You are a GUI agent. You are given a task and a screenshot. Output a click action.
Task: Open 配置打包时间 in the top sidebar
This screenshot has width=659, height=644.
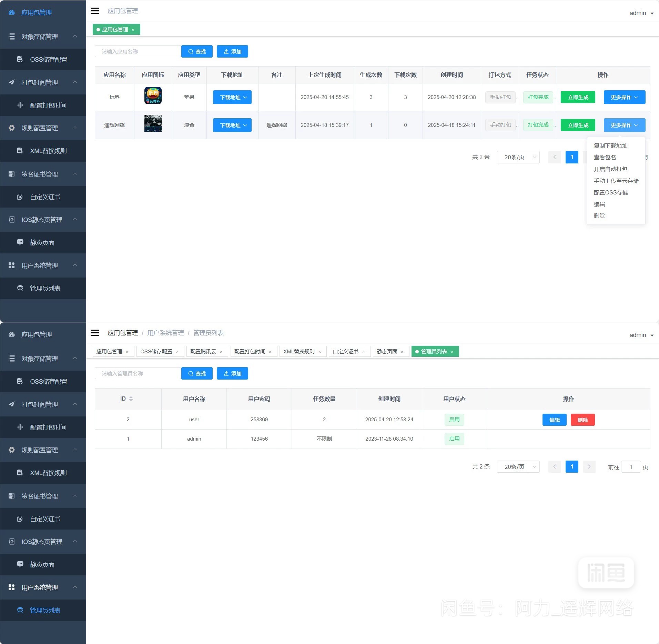point(48,105)
